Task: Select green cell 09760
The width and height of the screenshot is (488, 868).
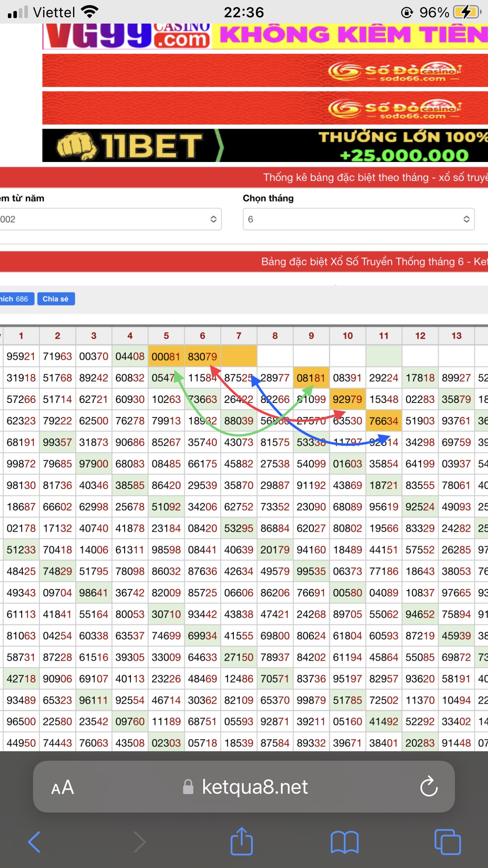Action: pos(130,722)
